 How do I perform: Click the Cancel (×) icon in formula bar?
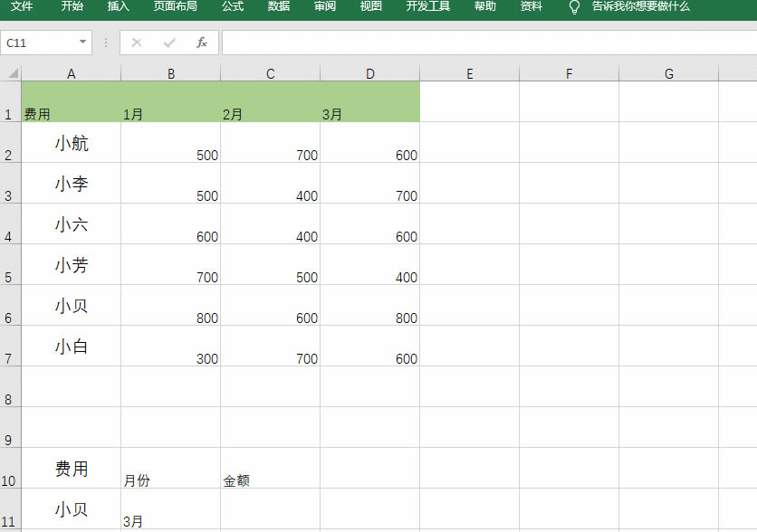(137, 42)
